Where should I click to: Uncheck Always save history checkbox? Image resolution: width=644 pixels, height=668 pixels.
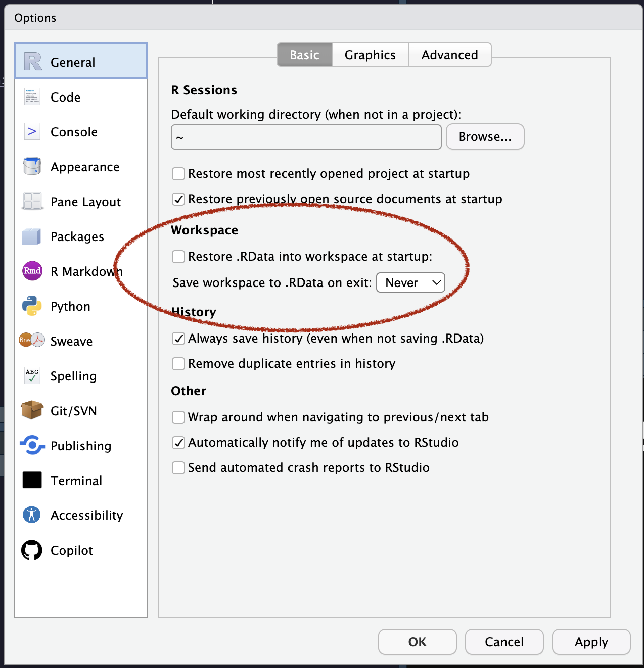click(x=178, y=339)
